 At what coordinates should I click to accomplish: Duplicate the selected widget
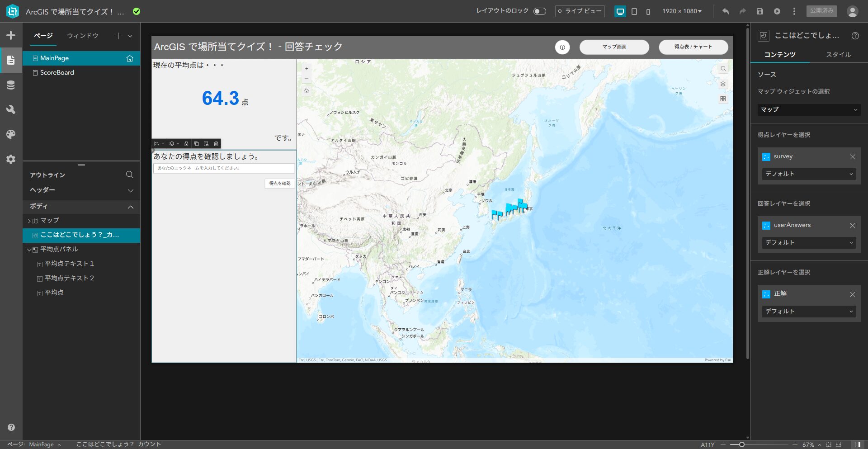coord(196,144)
